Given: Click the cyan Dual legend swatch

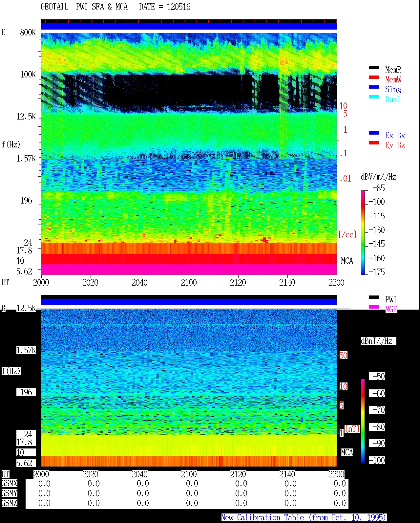Looking at the screenshot, I should click(x=374, y=97).
